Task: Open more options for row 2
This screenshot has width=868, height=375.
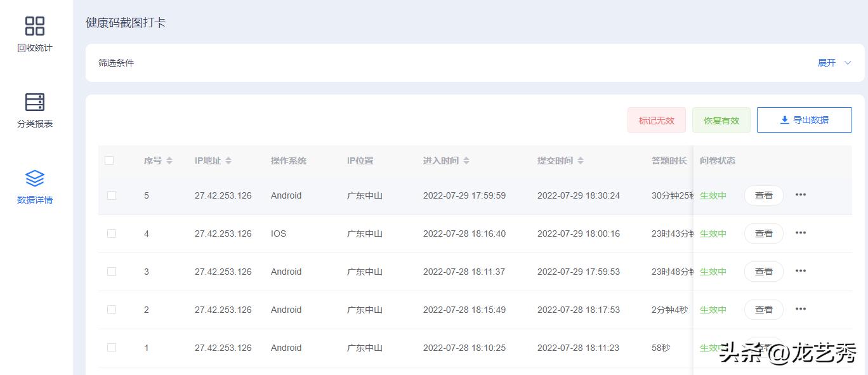Action: click(801, 309)
